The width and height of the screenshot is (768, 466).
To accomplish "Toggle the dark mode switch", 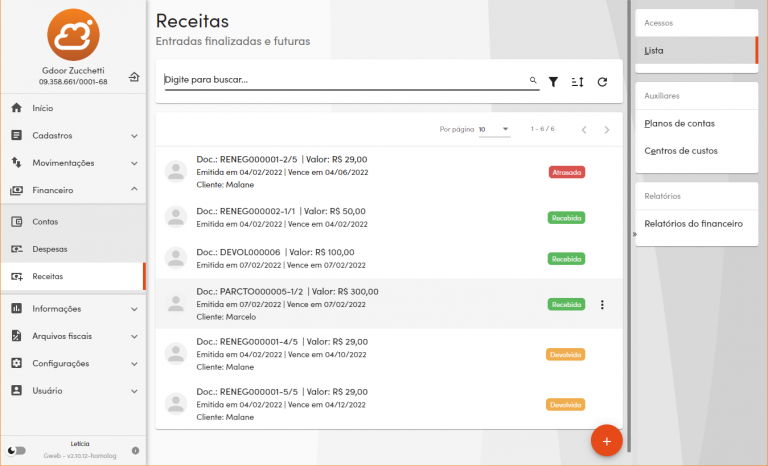I will coord(16,451).
